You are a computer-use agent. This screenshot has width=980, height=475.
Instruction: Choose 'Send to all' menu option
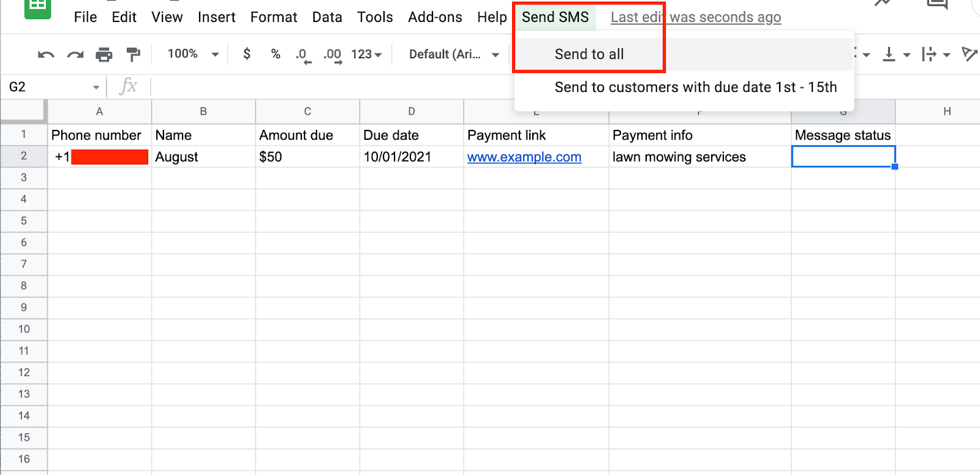click(589, 55)
